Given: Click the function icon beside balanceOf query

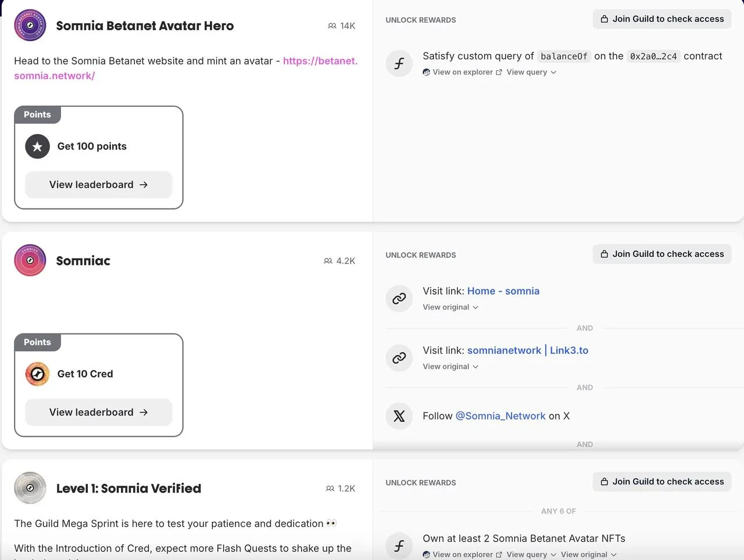Looking at the screenshot, I should [399, 63].
